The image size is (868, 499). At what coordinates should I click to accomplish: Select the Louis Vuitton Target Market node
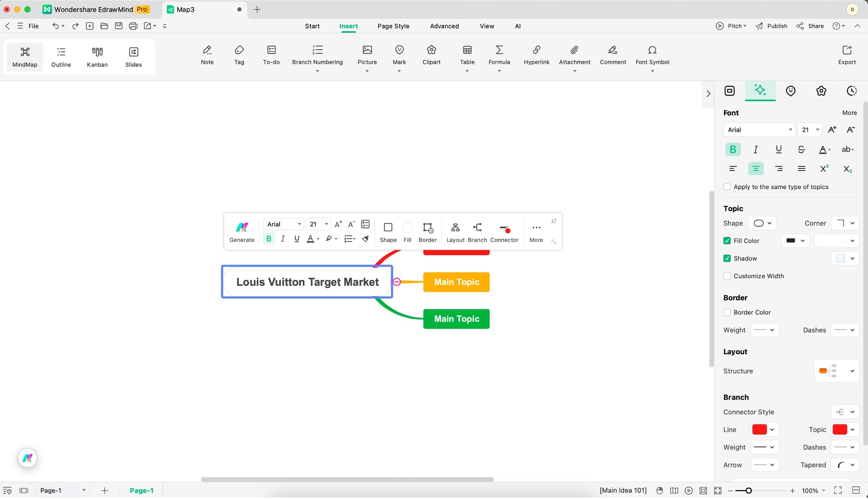click(x=307, y=282)
